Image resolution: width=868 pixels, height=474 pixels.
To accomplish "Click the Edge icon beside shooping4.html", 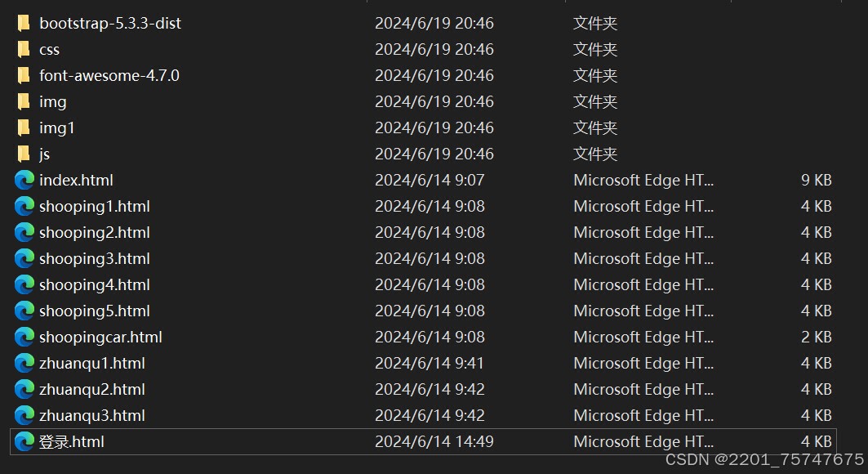I will pyautogui.click(x=24, y=284).
